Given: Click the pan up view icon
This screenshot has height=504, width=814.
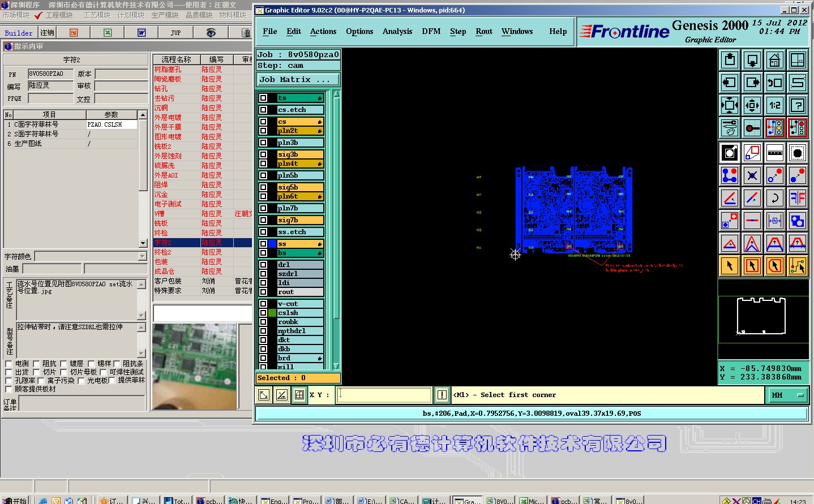Looking at the screenshot, I should (x=730, y=59).
